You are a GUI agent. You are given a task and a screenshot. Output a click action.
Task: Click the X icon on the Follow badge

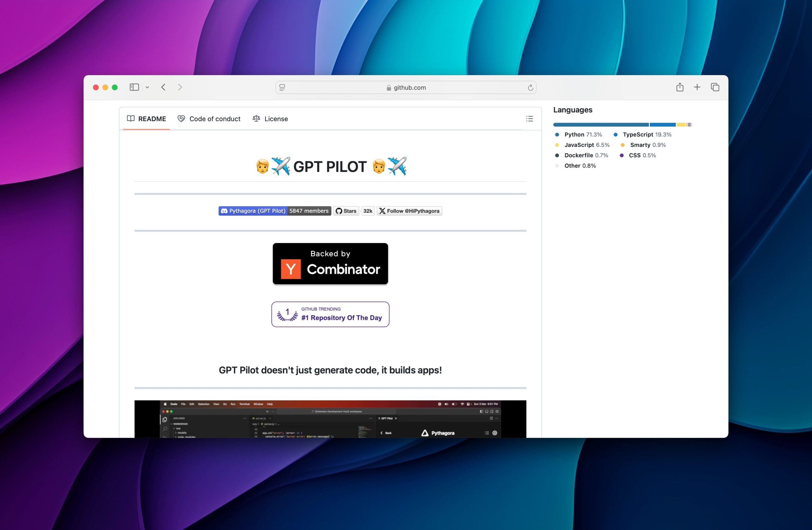click(383, 211)
